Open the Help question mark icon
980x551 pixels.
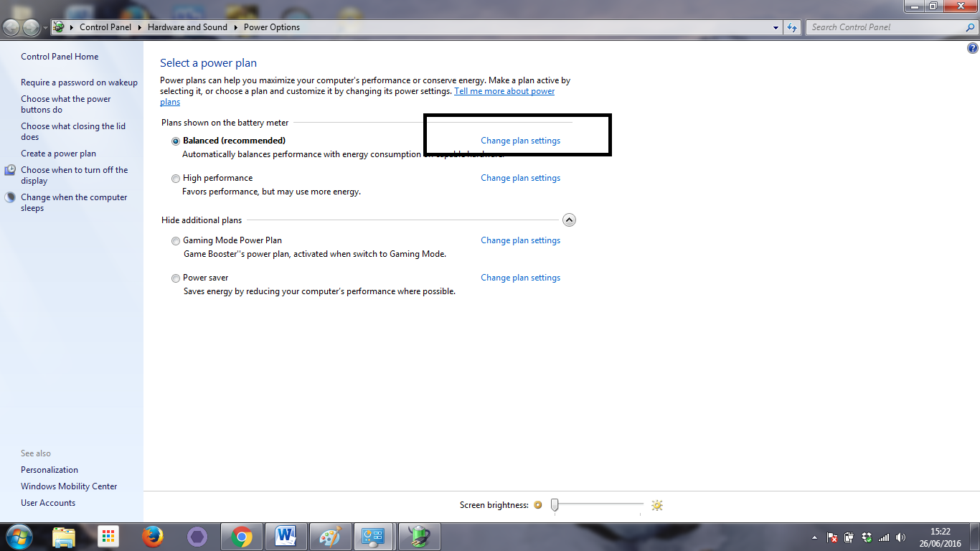(x=972, y=49)
